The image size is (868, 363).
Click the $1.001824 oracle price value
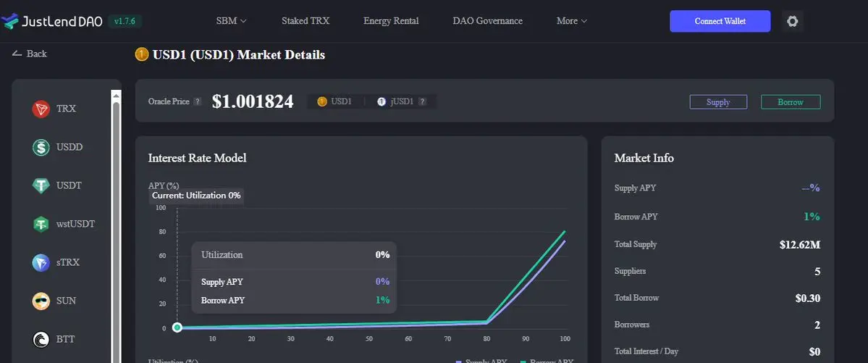point(253,102)
